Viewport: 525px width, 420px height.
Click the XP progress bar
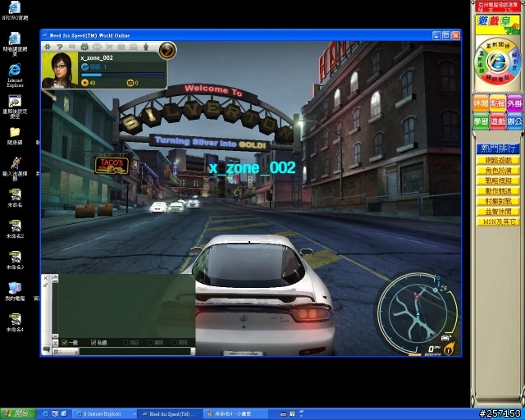(x=122, y=75)
